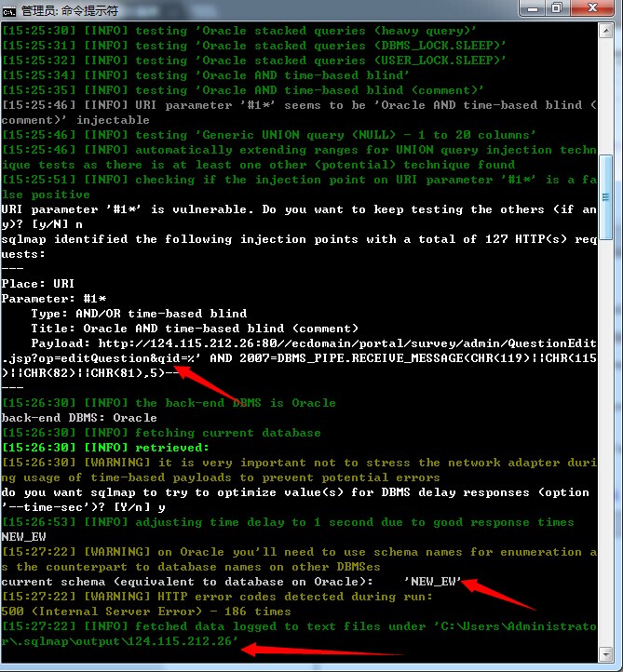Click the vertical scrollbar thumb
This screenshot has width=623, height=672.
[605, 197]
